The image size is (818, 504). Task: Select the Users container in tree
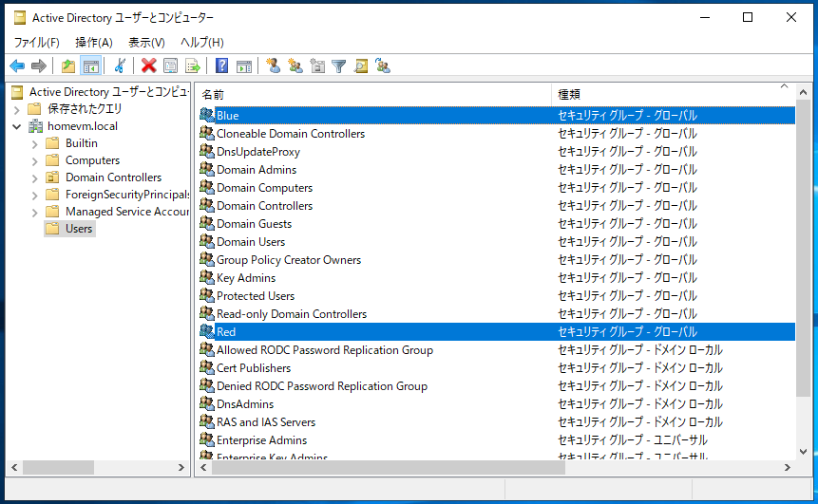(79, 229)
